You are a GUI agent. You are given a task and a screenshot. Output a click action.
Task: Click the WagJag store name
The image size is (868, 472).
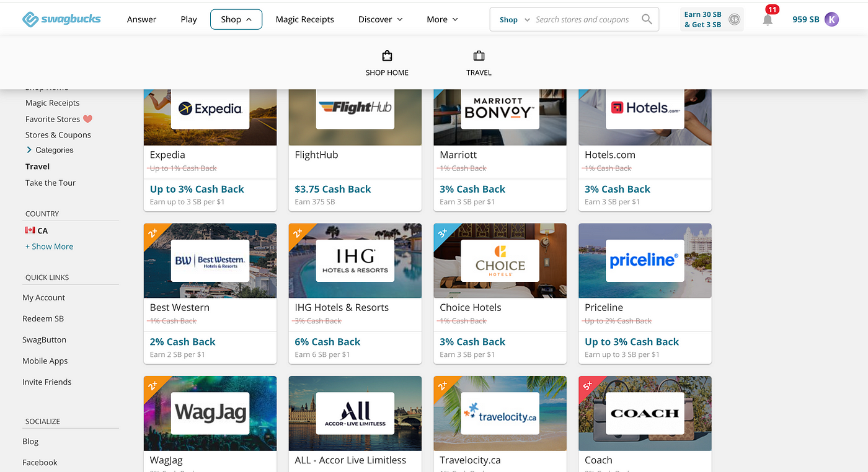pos(166,460)
